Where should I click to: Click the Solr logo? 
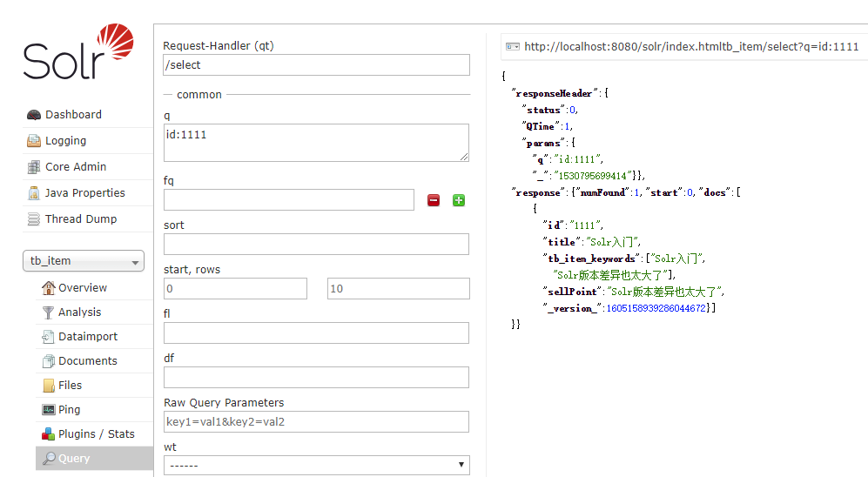[x=78, y=51]
